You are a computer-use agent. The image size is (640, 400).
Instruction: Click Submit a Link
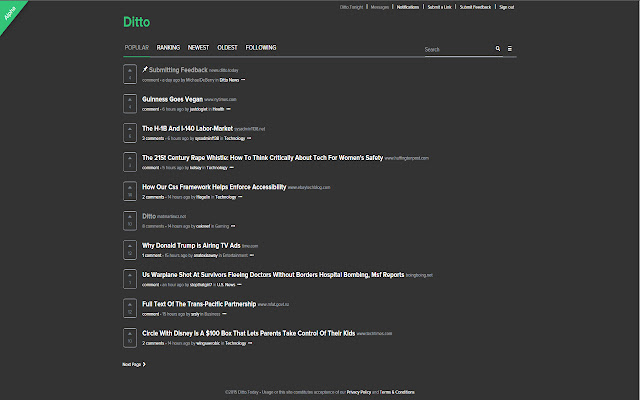tap(440, 7)
